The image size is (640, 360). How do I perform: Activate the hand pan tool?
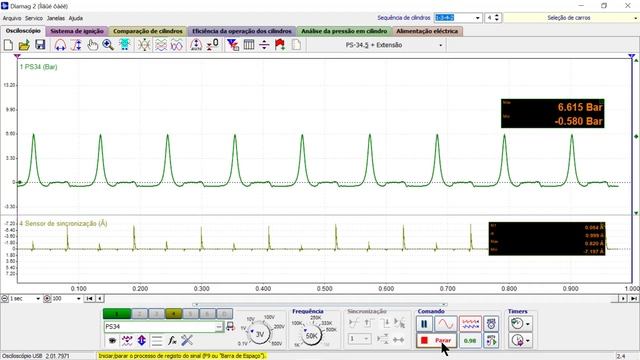pyautogui.click(x=92, y=45)
